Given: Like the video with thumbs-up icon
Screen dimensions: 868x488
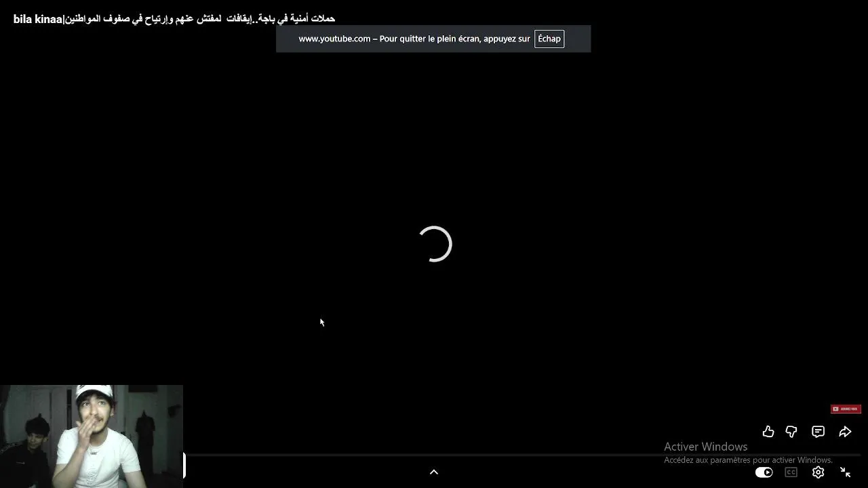Looking at the screenshot, I should 768,432.
